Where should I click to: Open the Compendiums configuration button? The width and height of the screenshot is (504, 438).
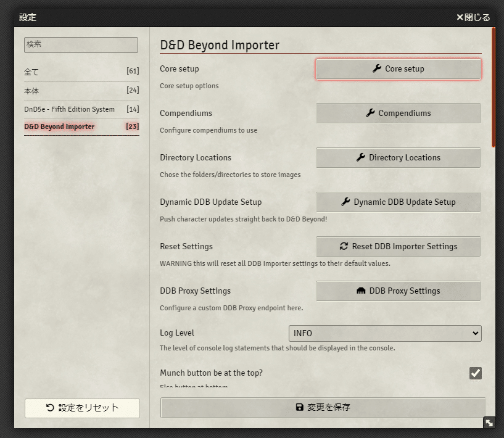399,113
